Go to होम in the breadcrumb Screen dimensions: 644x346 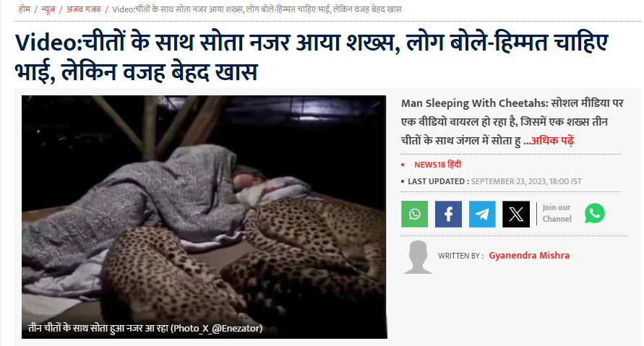click(25, 9)
